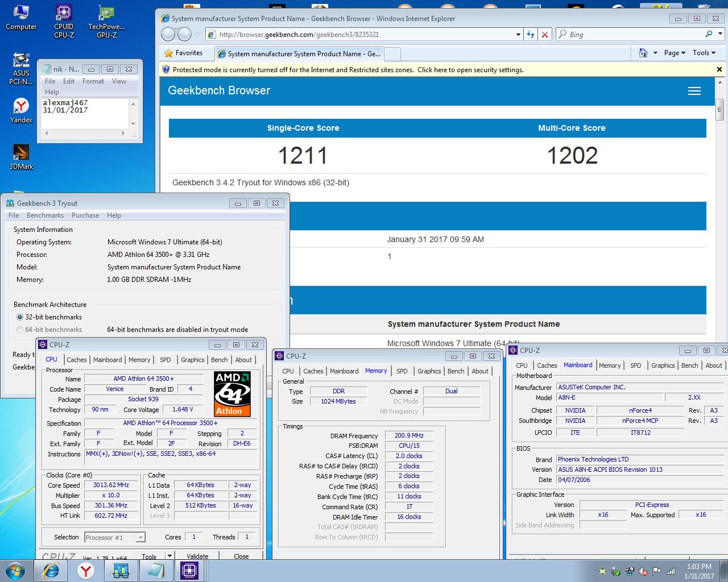Click the IE stop loading icon
Image resolution: width=728 pixels, height=582 pixels.
click(545, 35)
